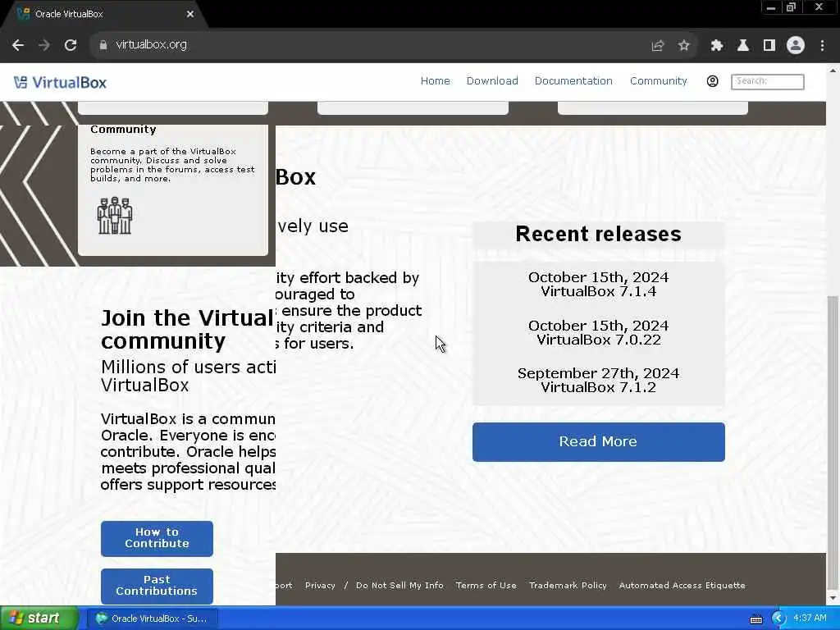This screenshot has height=630, width=840.
Task: Click the VirtualBox logo in the header
Action: (x=60, y=83)
